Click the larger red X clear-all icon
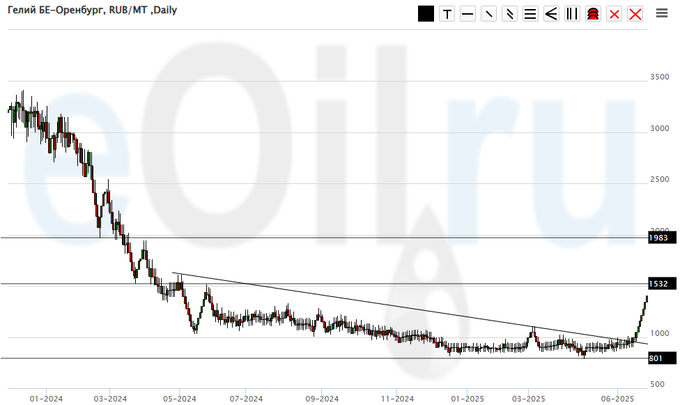This screenshot has width=680, height=405. pos(635,14)
